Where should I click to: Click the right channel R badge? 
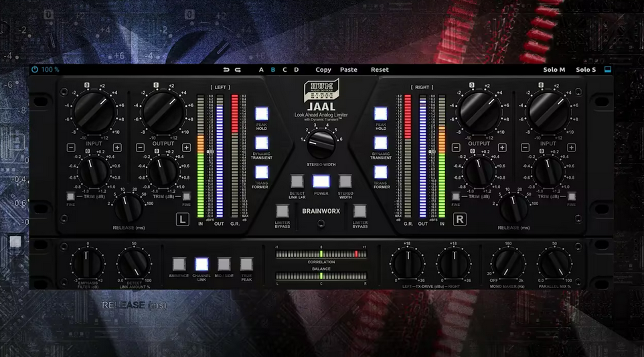460,220
